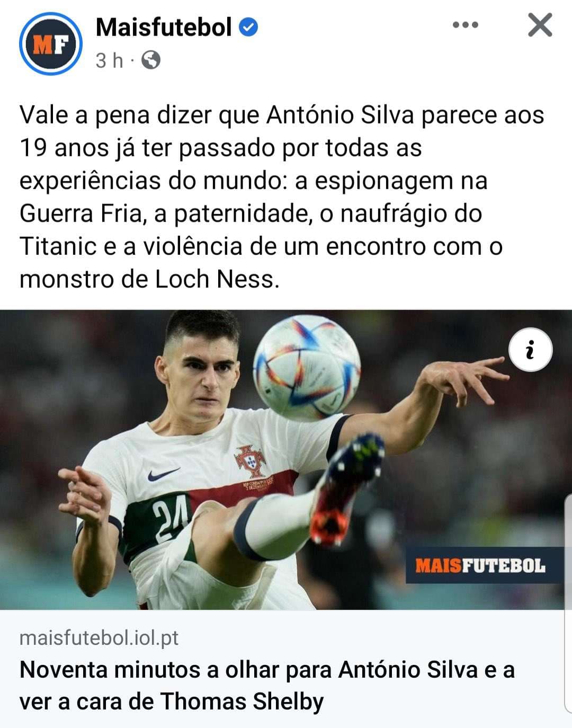Click the football in the article image
Image resolution: width=572 pixels, height=728 pixels.
pyautogui.click(x=307, y=367)
